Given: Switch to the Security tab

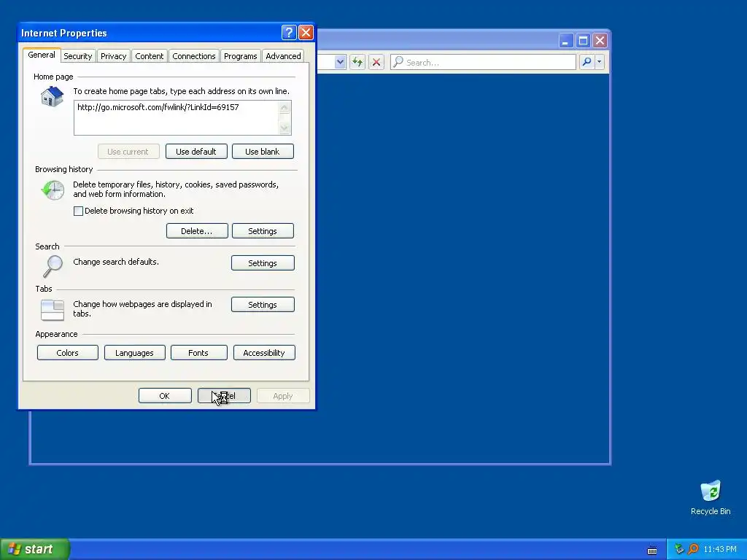Looking at the screenshot, I should (77, 56).
